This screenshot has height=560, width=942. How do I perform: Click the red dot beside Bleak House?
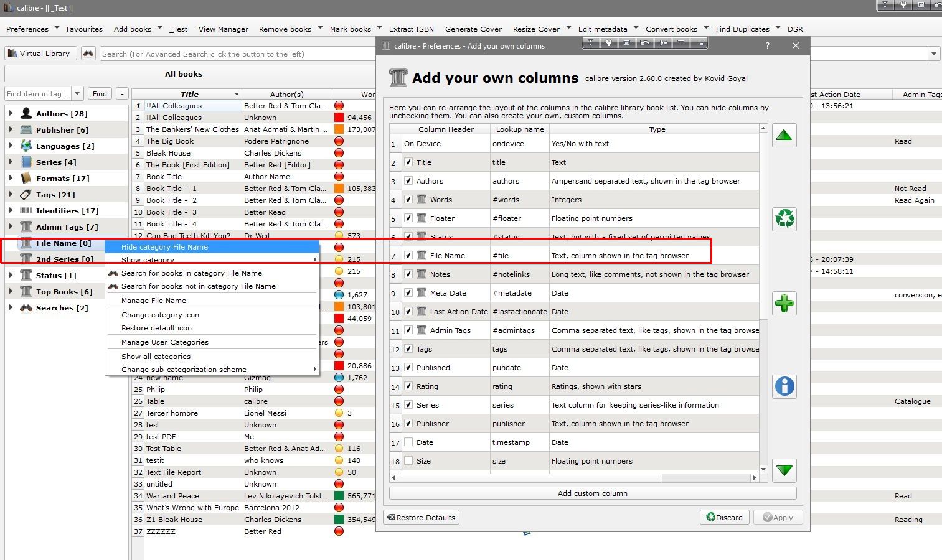(339, 153)
